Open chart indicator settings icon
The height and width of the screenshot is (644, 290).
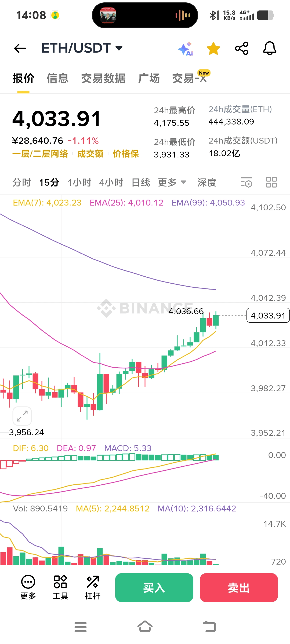click(246, 182)
